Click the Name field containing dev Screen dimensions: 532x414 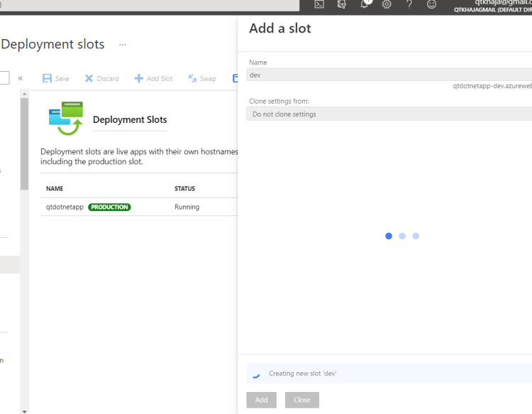tap(389, 75)
